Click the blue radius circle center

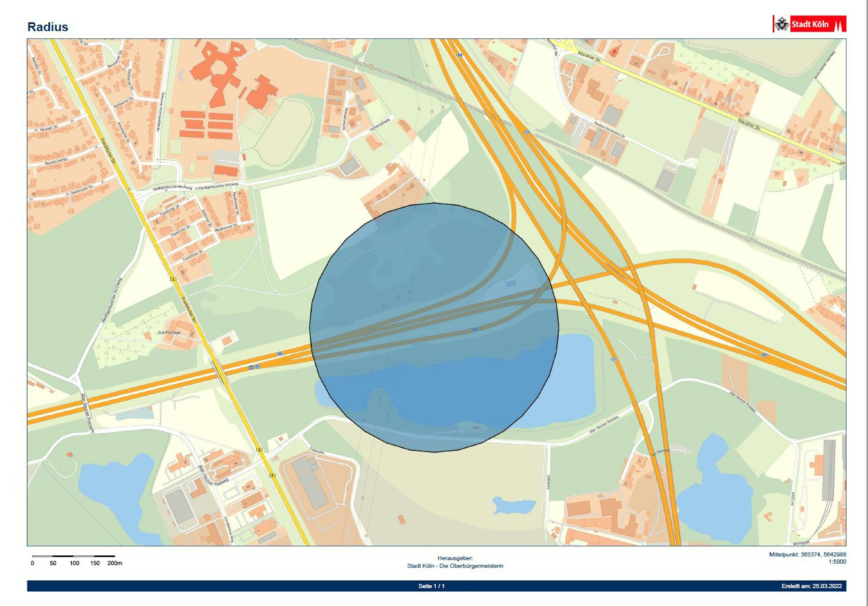point(434,327)
